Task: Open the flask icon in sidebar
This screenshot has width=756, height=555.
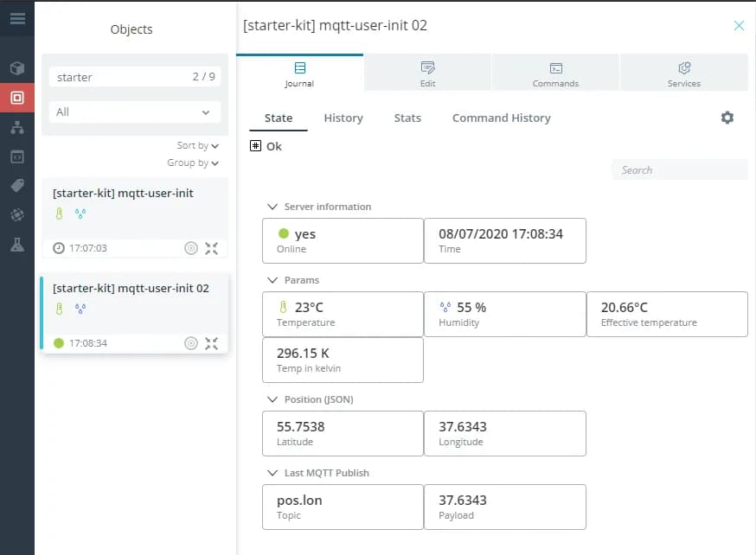Action: pyautogui.click(x=17, y=245)
